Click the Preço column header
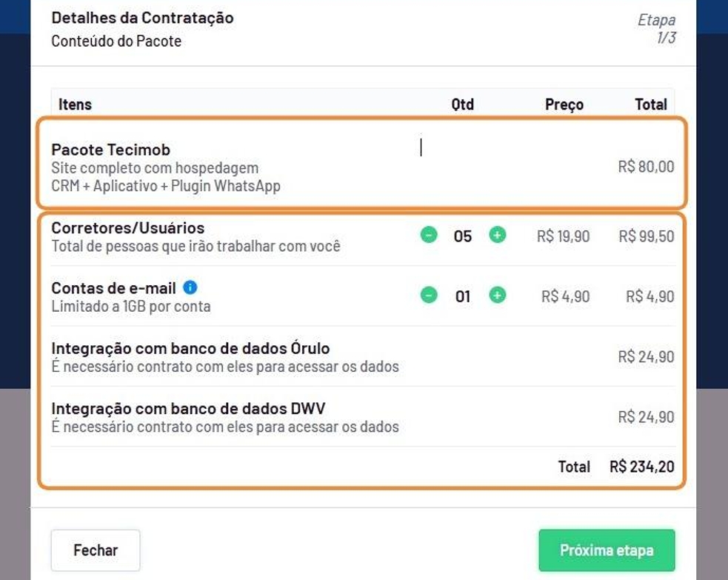 [564, 104]
